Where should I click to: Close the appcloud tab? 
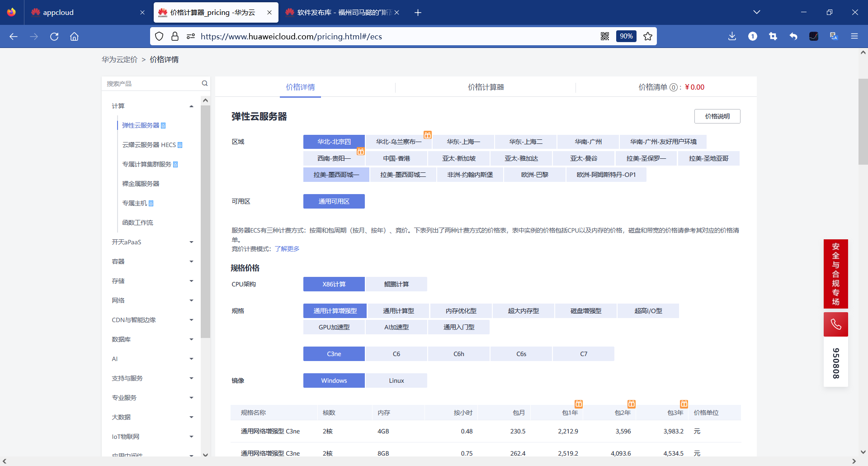(x=142, y=13)
